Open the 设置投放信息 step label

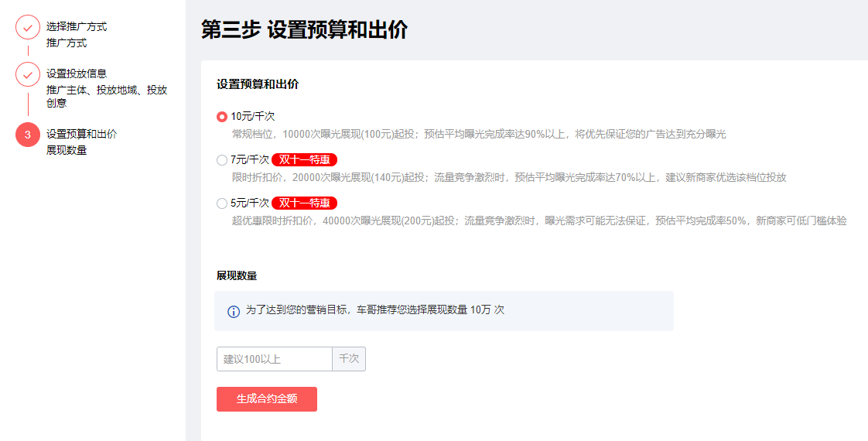coord(77,73)
